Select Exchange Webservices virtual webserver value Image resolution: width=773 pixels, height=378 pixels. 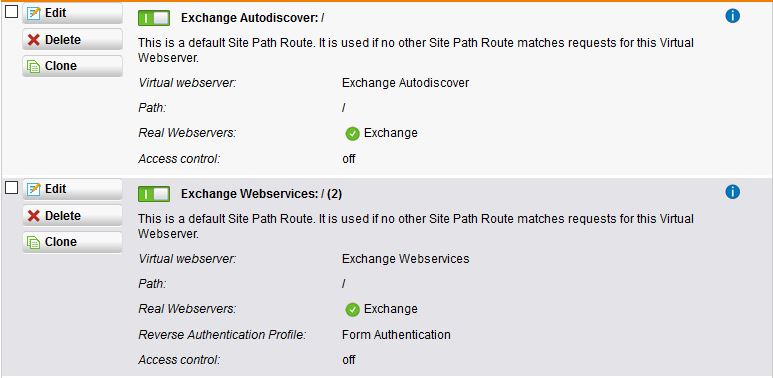coord(406,259)
